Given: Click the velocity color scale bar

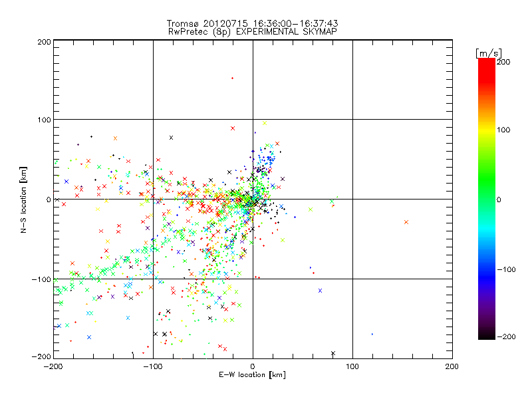Looking at the screenshot, I should click(487, 199).
